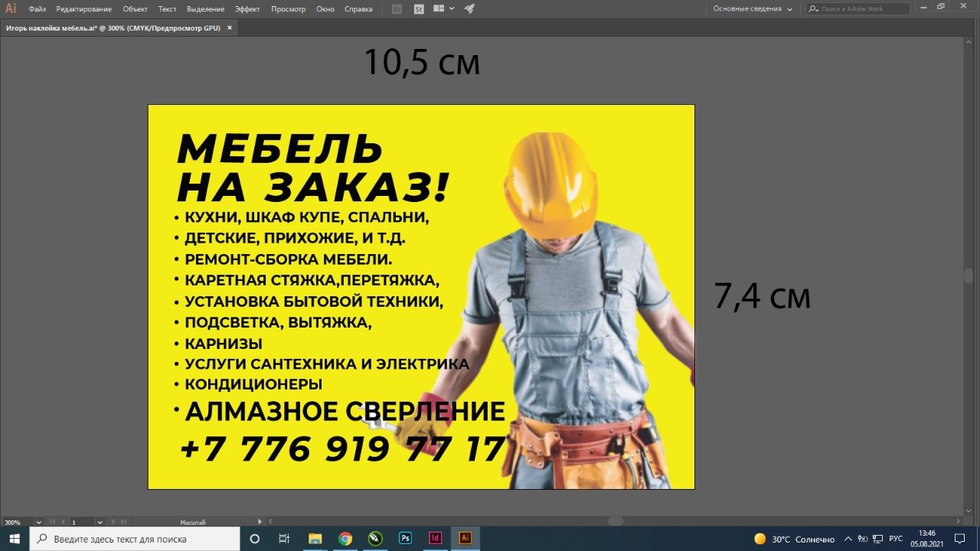Click the vertical scrollbar thumb
Screen dimensions: 980x551
coord(969,276)
